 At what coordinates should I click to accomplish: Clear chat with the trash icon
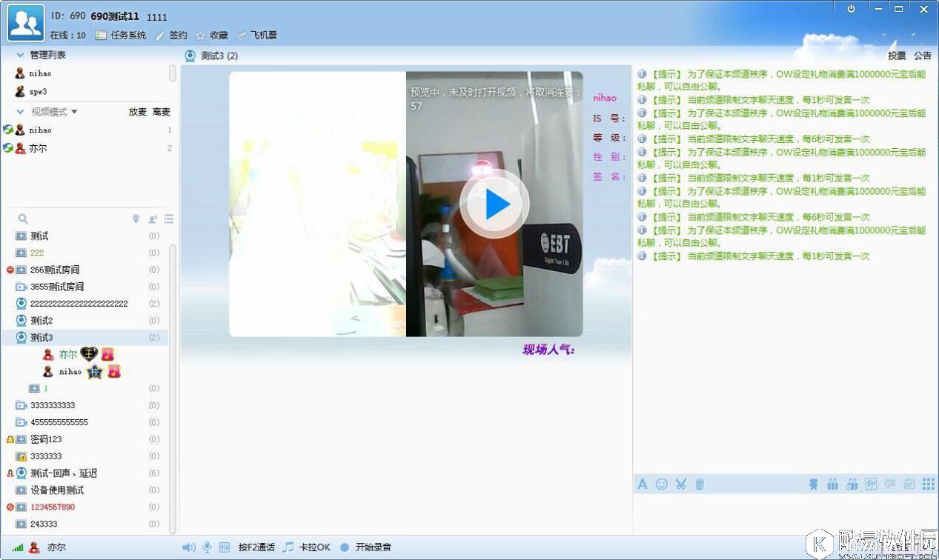[699, 484]
